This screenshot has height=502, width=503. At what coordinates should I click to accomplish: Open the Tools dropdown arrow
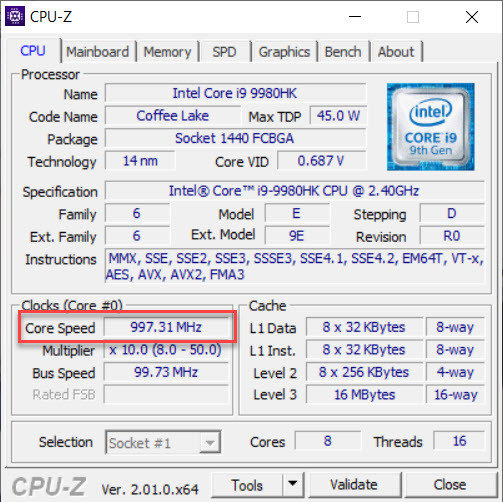coord(293,484)
